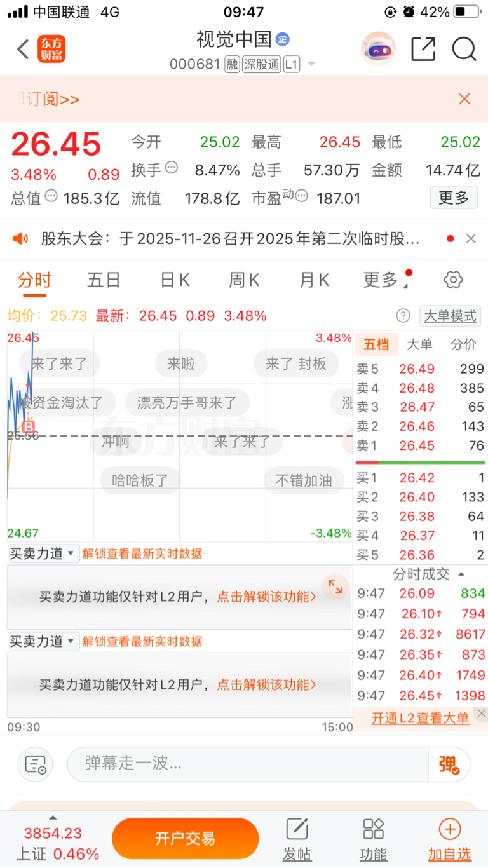
Task: Open the second 买卖力道 indicator dropdown
Action: (x=43, y=641)
